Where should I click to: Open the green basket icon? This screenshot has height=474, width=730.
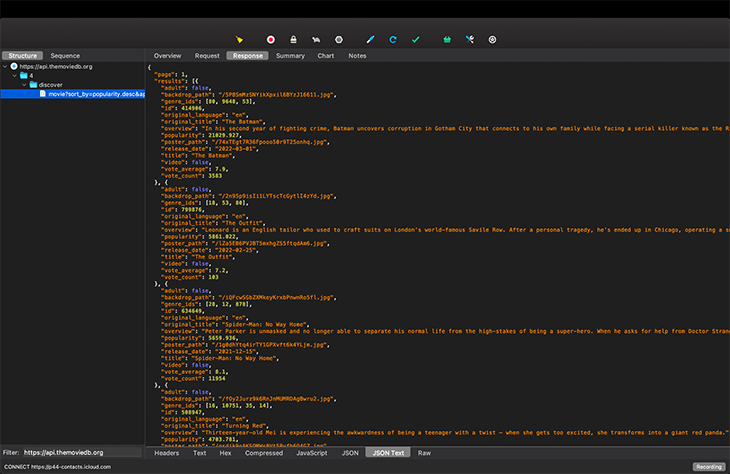pos(447,40)
